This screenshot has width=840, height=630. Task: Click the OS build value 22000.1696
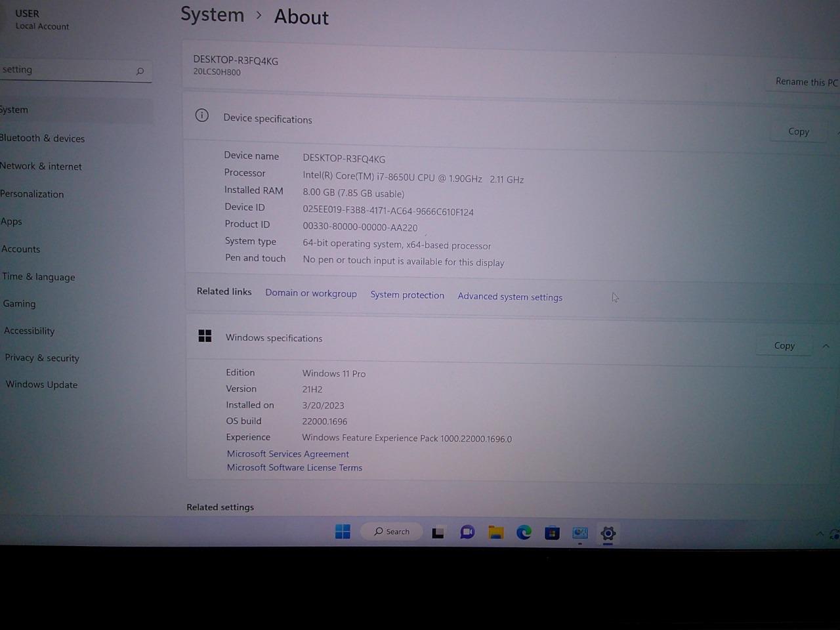325,421
